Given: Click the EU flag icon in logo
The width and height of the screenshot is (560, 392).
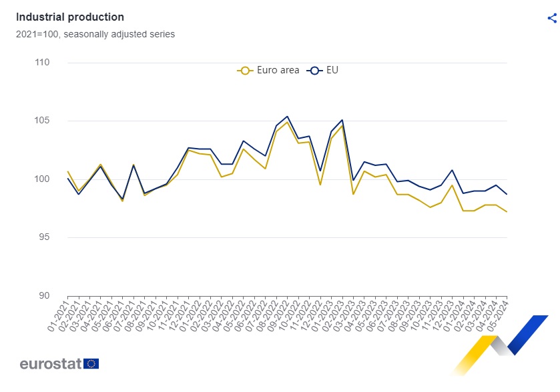Looking at the screenshot, I should click(x=91, y=363).
